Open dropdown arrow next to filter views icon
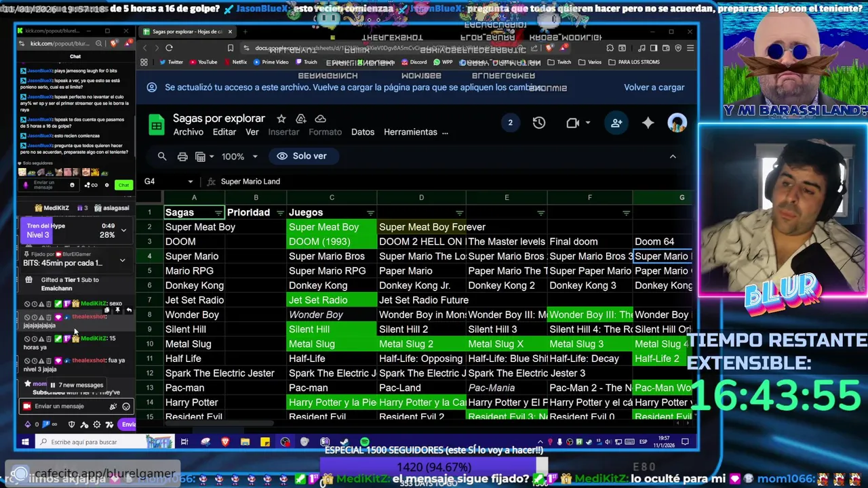Image resolution: width=868 pixels, height=488 pixels. point(212,157)
